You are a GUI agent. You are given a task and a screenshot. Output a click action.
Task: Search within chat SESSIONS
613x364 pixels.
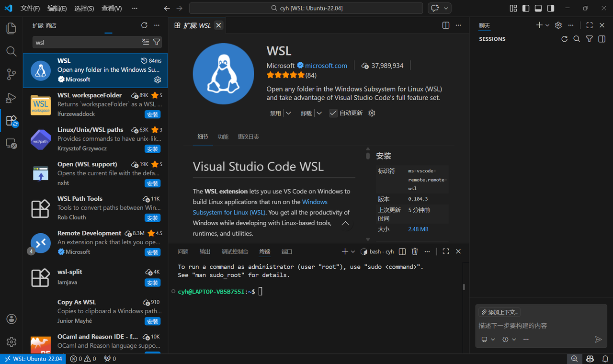[x=577, y=39]
